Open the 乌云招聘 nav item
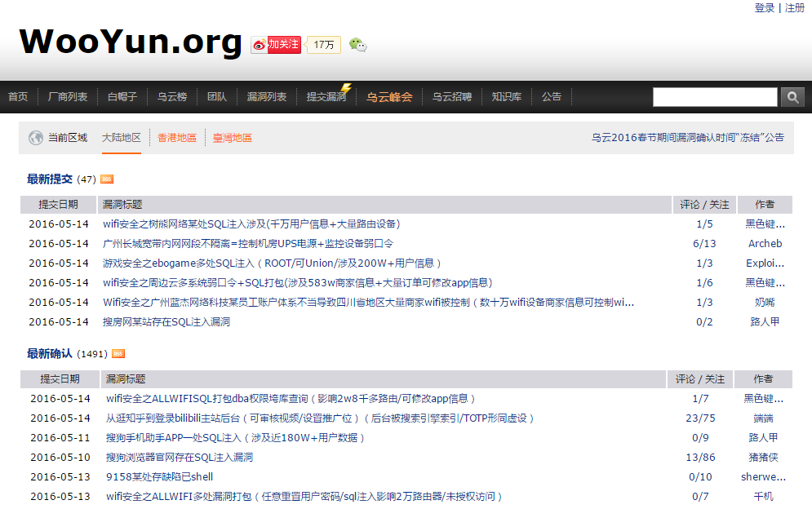Image resolution: width=812 pixels, height=509 pixels. point(452,97)
